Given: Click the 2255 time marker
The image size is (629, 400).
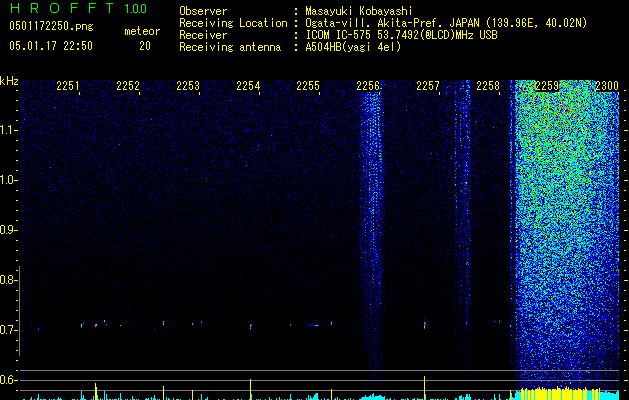Looking at the screenshot, I should [308, 85].
